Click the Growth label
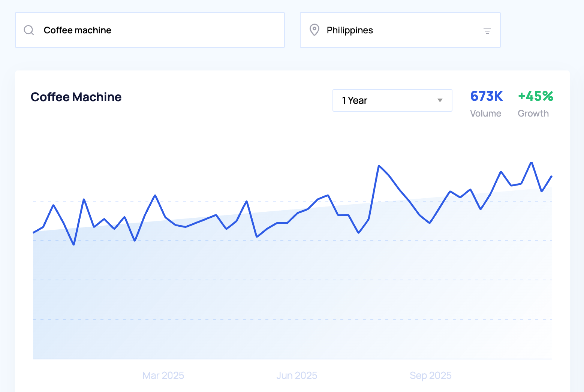Viewport: 584px width, 392px height. coord(533,114)
